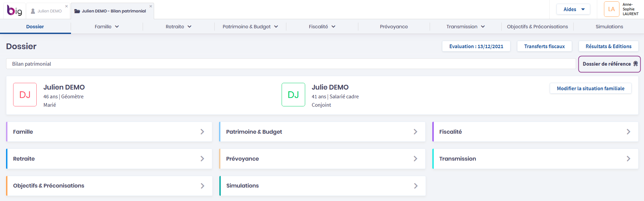The image size is (644, 201).
Task: Click Modifier la situation familiale
Action: pos(591,88)
